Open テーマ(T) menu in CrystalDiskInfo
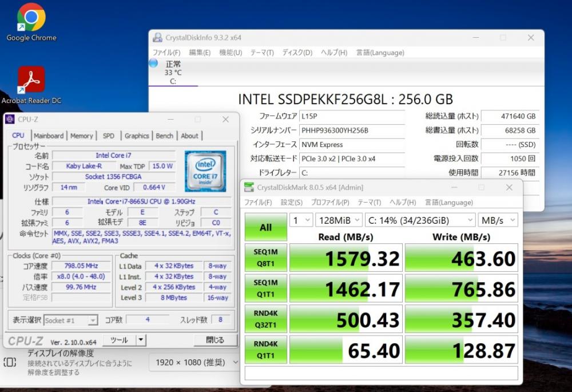The width and height of the screenshot is (572, 392). pos(262,53)
